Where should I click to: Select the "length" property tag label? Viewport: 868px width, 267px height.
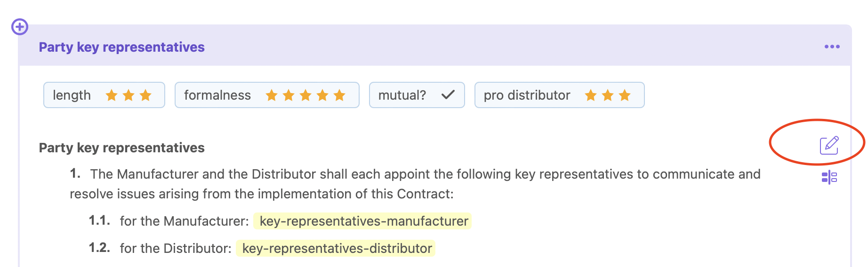[x=72, y=95]
